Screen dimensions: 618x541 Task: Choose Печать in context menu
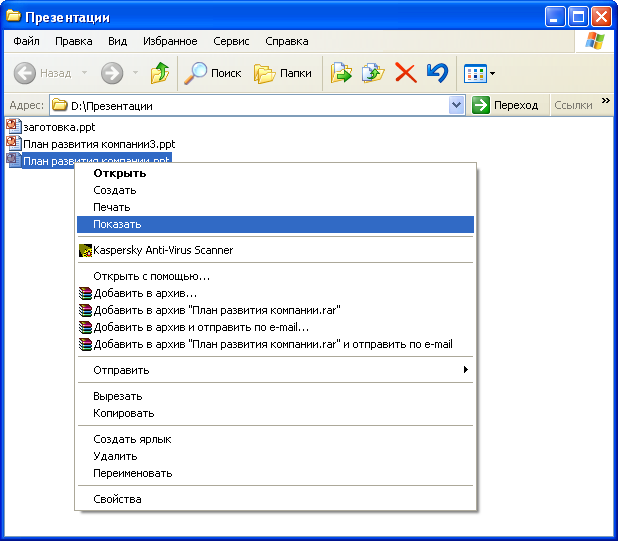coord(275,207)
